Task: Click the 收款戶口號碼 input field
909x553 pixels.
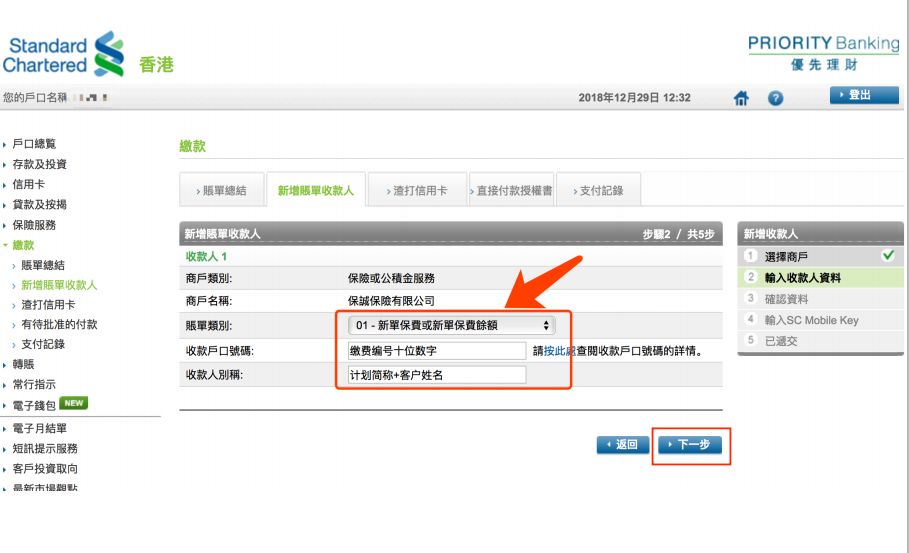Action: pyautogui.click(x=437, y=351)
